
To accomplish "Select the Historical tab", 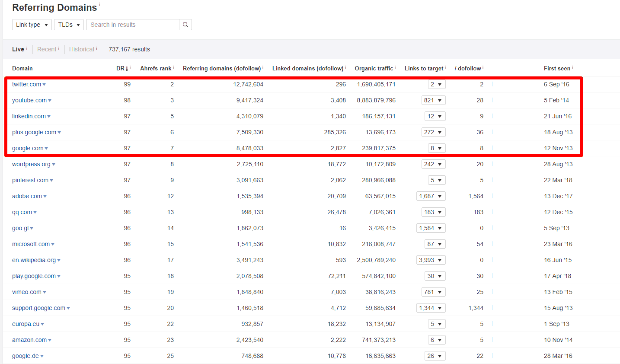I will coord(81,49).
